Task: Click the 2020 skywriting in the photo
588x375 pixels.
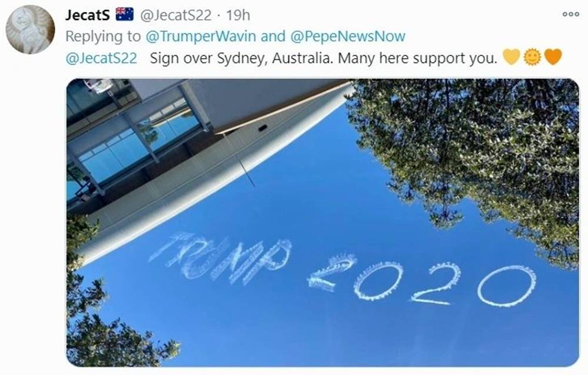Action: pos(420,281)
